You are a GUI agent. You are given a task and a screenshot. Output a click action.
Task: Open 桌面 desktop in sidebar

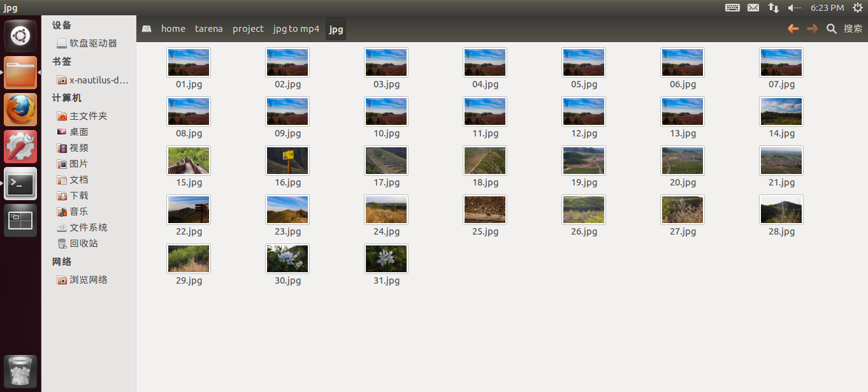click(73, 132)
